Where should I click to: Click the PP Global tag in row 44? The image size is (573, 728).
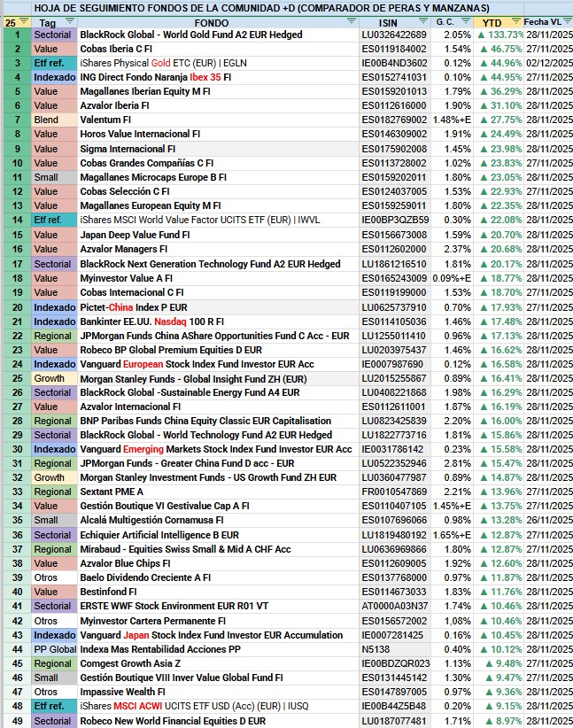pos(54,650)
